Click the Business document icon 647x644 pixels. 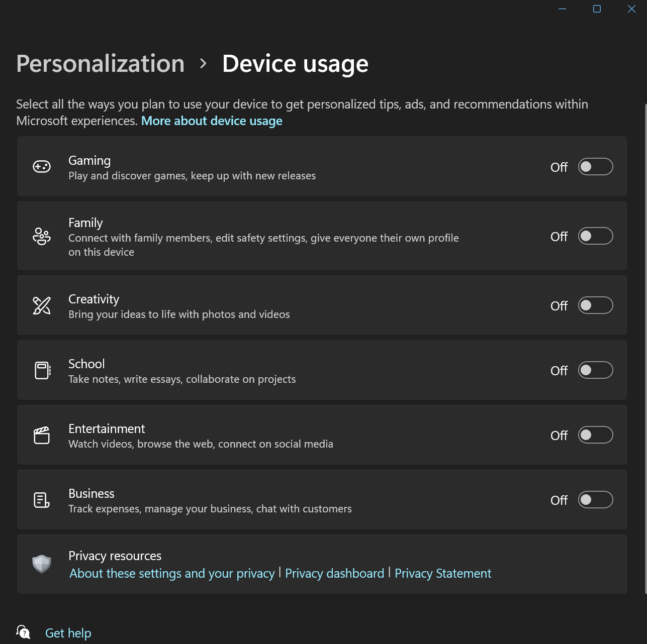coord(42,500)
